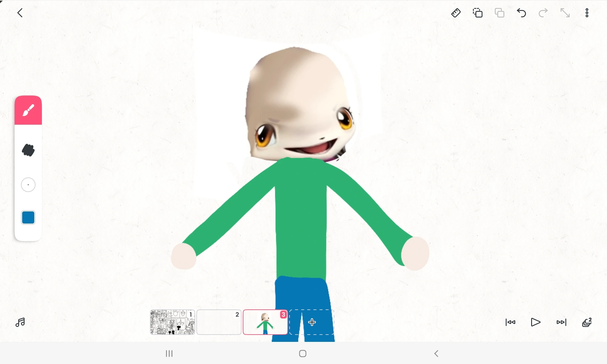This screenshot has height=364, width=607.
Task: Play the animation
Action: tap(536, 322)
